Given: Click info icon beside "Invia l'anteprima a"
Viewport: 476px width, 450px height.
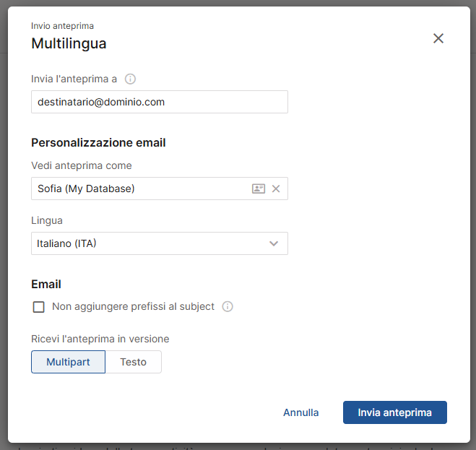Looking at the screenshot, I should [131, 79].
